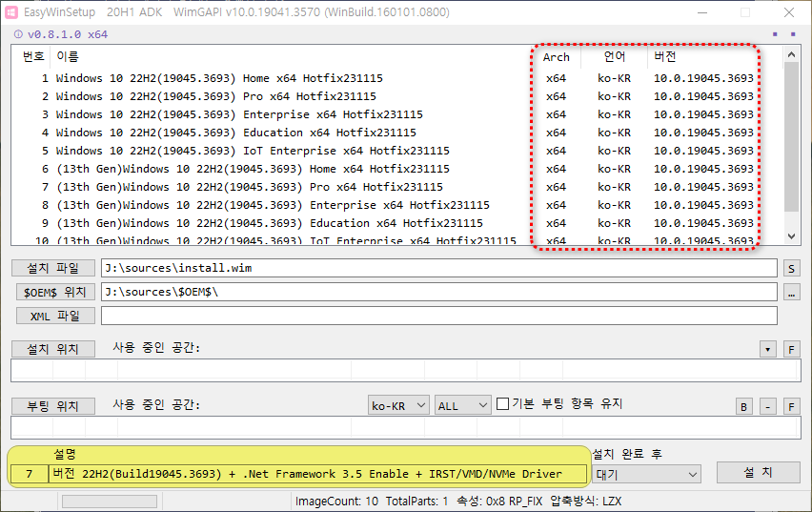Click the Arch column header
Screen dimensions: 812x512
pos(557,57)
